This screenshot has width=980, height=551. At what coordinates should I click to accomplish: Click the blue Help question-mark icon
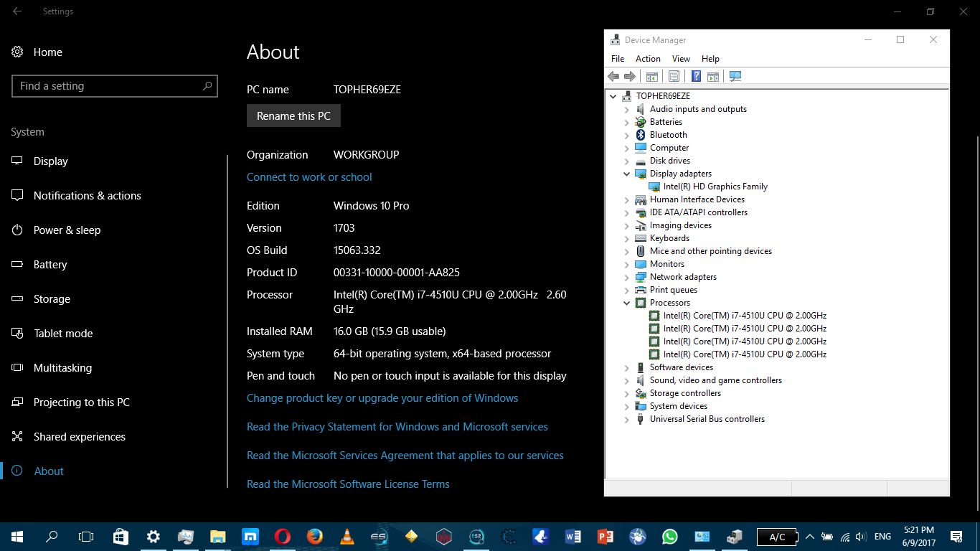pos(696,76)
